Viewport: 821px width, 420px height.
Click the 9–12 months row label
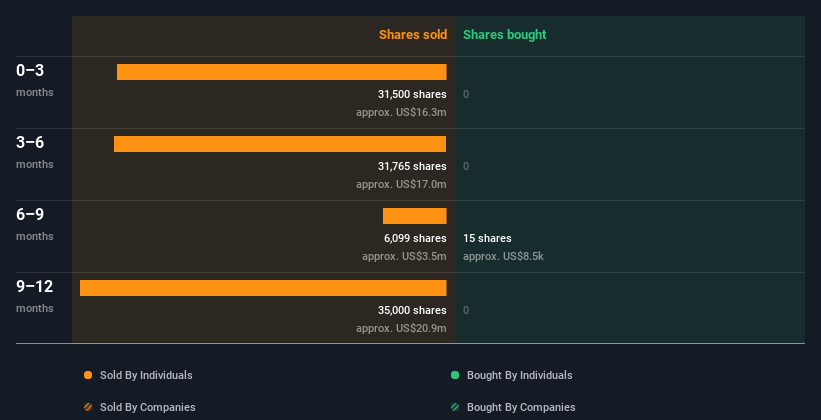click(35, 296)
